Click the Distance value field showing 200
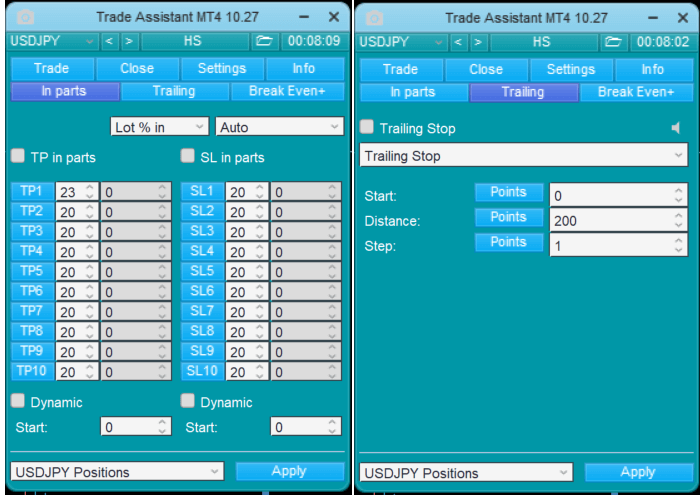This screenshot has height=495, width=700. (610, 220)
